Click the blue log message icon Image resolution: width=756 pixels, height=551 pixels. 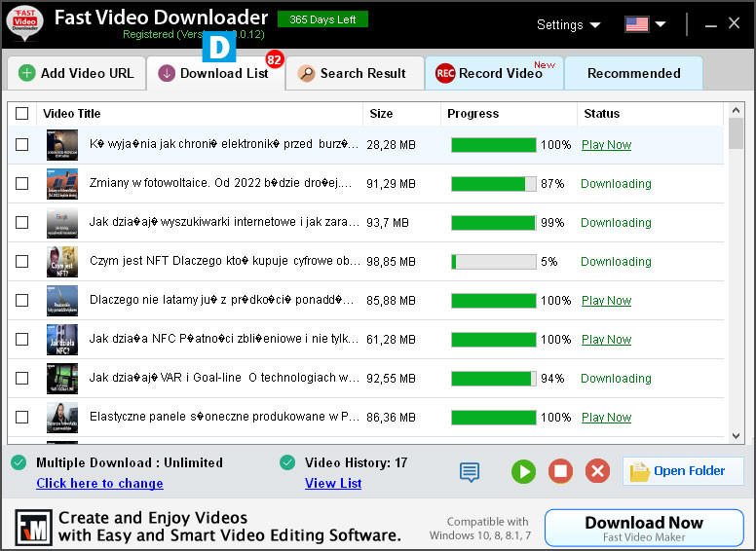(x=470, y=472)
